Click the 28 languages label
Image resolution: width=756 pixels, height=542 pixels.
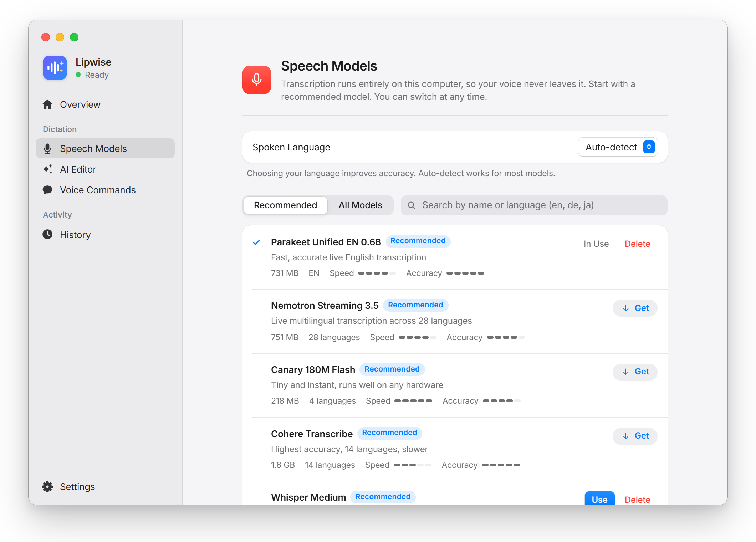click(334, 337)
